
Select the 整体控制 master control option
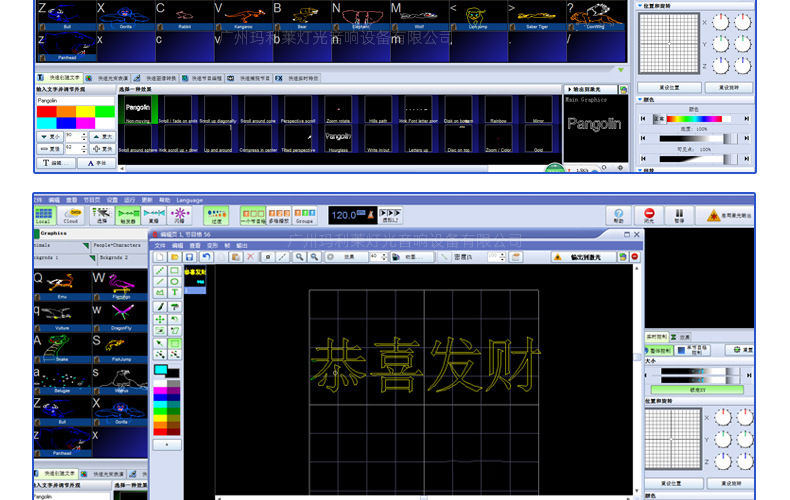(657, 350)
